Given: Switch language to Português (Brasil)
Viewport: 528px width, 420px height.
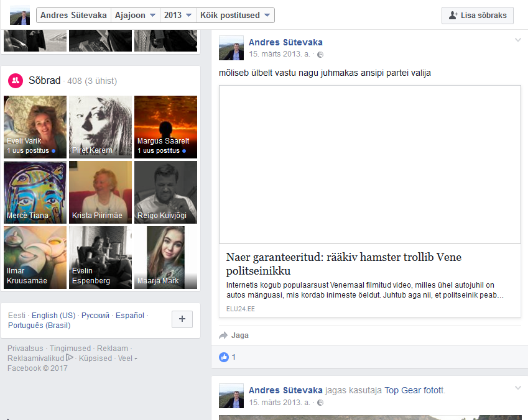Looking at the screenshot, I should click(x=39, y=326).
